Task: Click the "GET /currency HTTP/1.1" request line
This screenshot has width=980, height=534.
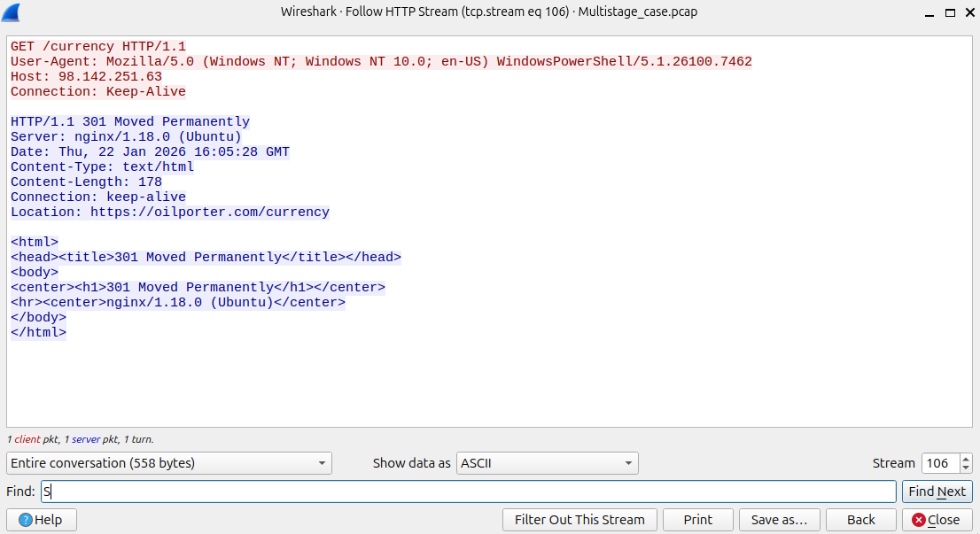Action: tap(98, 47)
